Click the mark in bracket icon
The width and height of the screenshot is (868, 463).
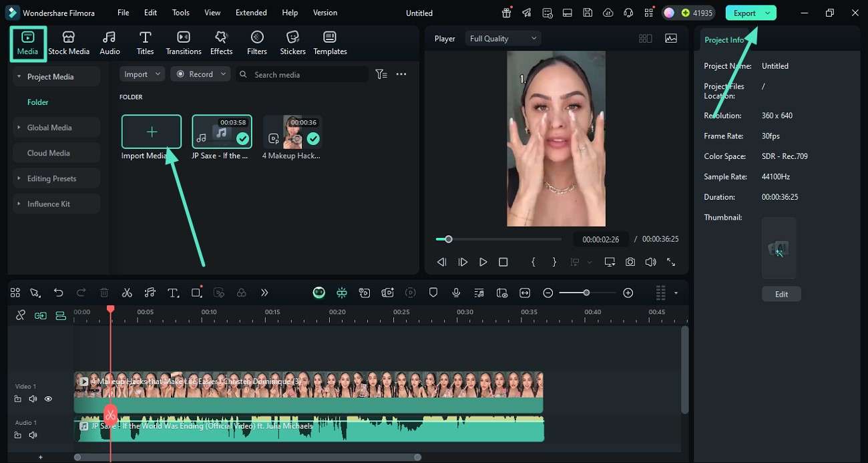[x=533, y=263]
